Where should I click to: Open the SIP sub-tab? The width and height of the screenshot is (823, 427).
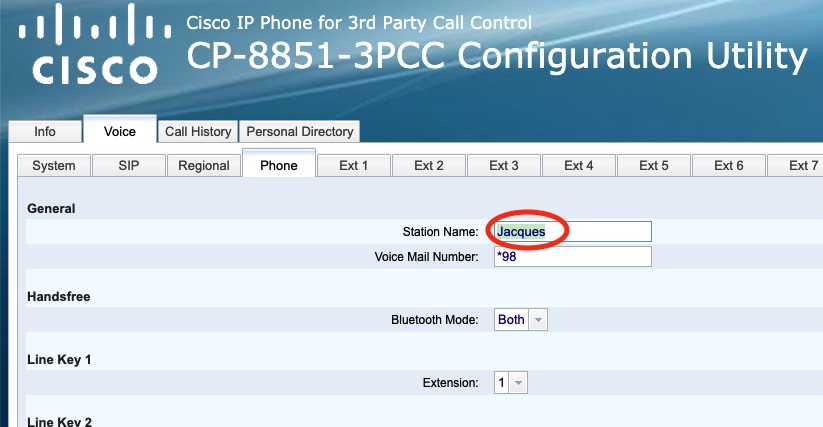click(x=129, y=165)
